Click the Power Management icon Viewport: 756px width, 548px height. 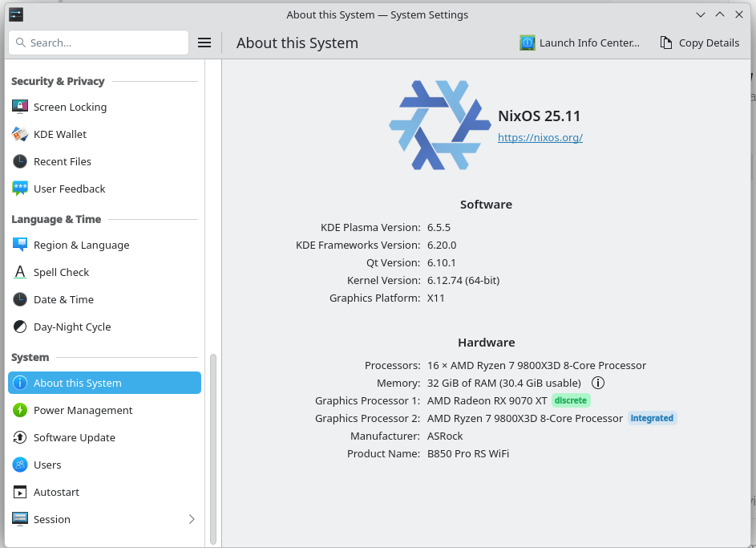(x=20, y=410)
